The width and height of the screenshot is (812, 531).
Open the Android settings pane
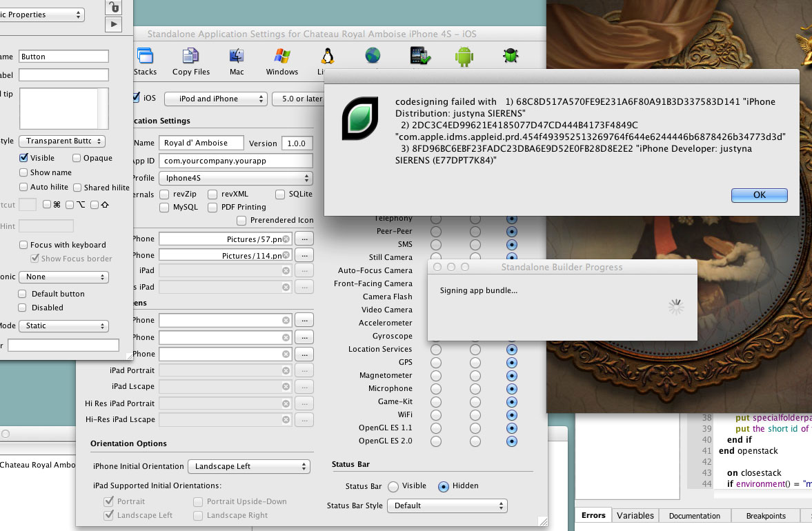pos(464,56)
